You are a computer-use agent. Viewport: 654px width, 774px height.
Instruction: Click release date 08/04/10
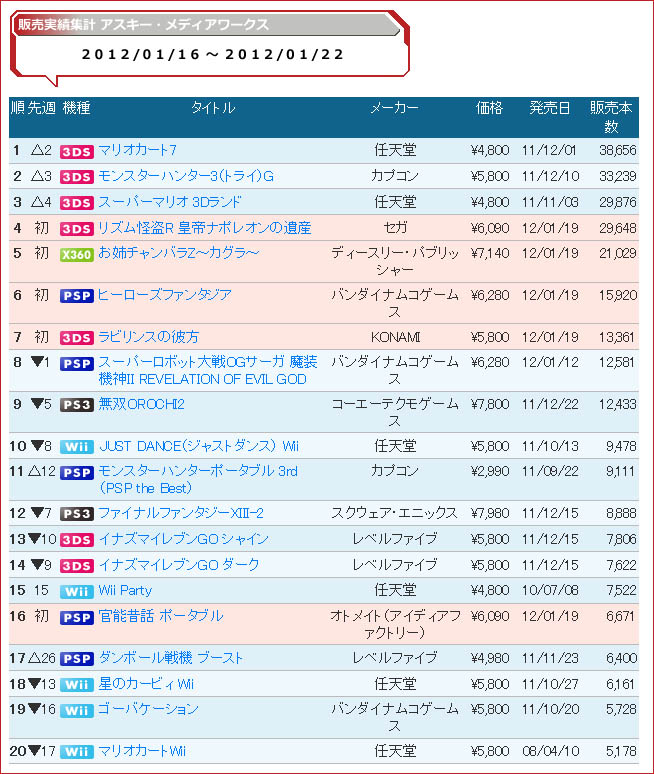(550, 751)
